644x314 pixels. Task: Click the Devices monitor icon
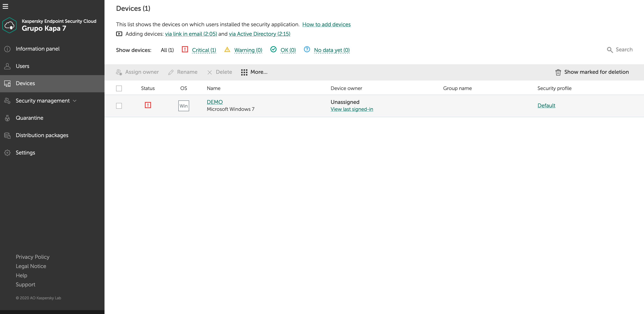click(7, 83)
